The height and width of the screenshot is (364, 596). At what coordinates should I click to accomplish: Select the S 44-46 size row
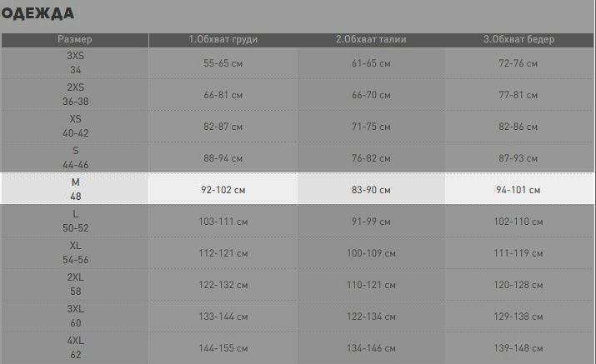(298, 157)
